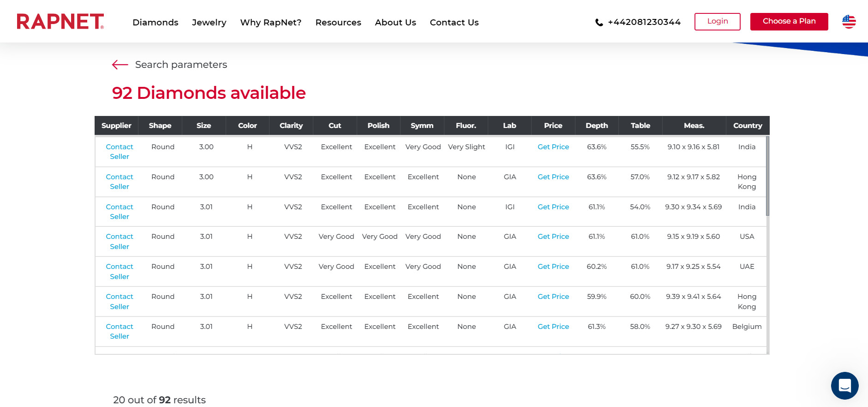Click the Lab column header

[x=509, y=126]
